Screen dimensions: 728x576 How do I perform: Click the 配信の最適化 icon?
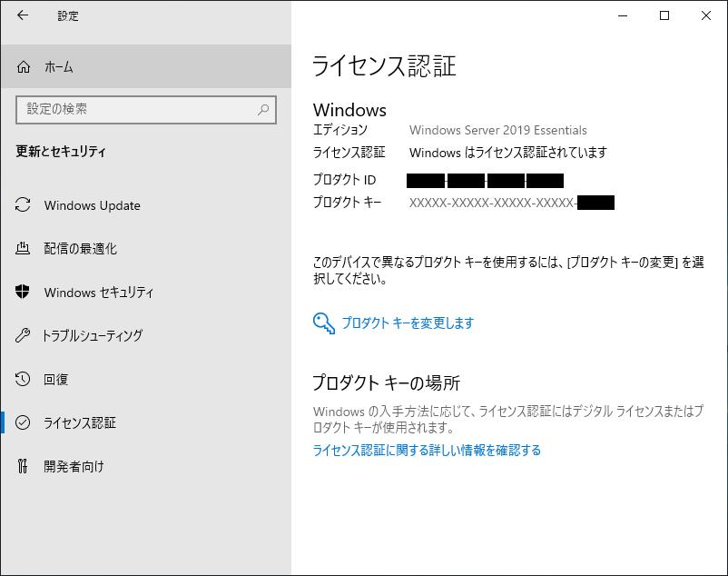pos(23,249)
